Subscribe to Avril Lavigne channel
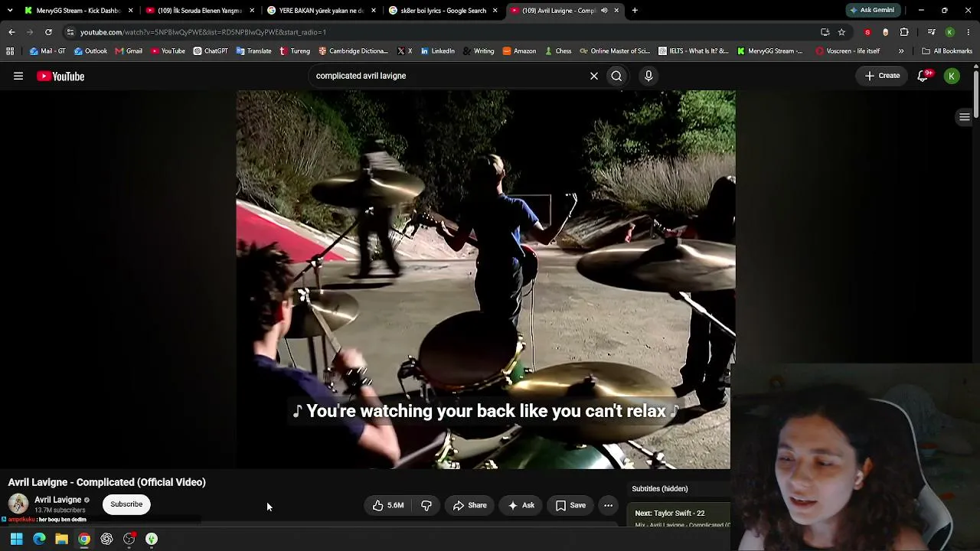This screenshot has width=980, height=551. pyautogui.click(x=126, y=504)
